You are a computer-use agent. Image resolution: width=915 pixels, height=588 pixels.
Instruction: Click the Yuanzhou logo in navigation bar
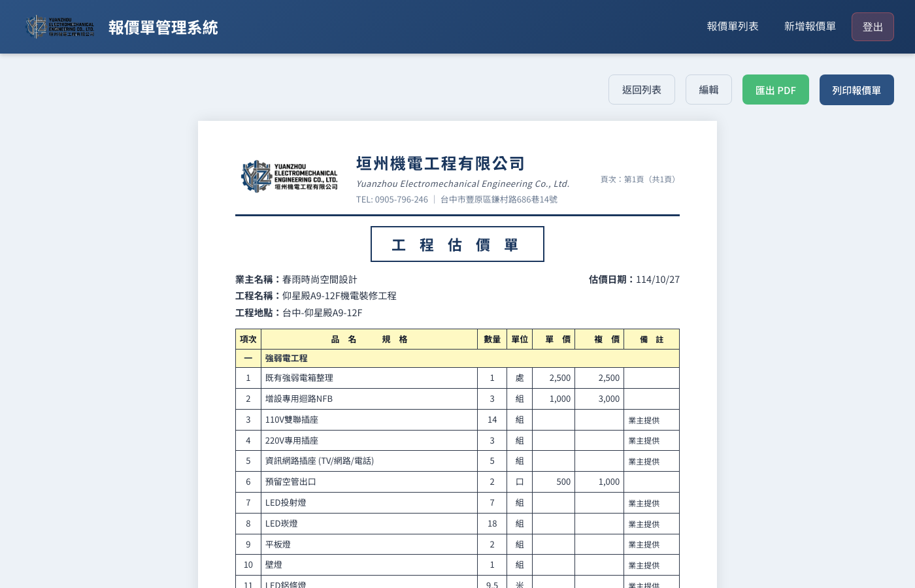click(60, 27)
